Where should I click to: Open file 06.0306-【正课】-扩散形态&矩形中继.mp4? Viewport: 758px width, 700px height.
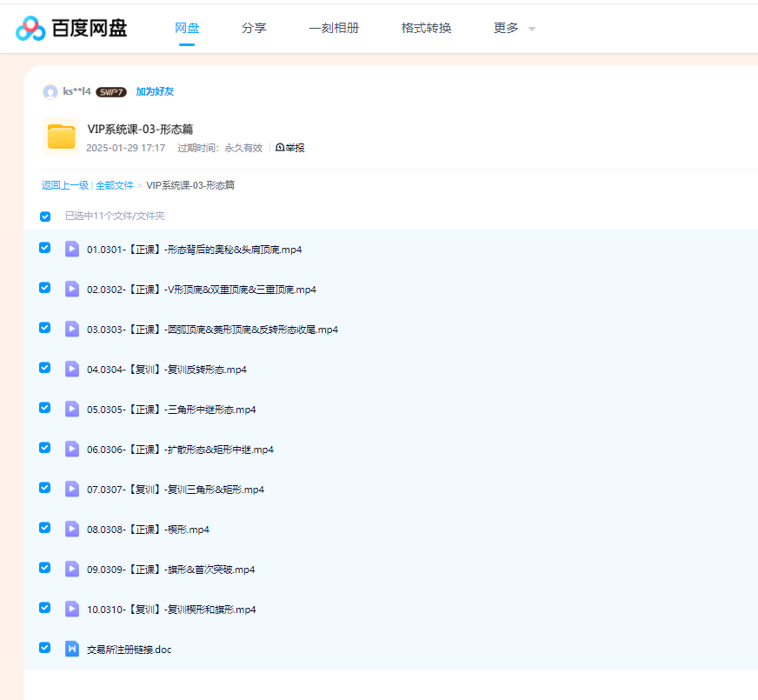coord(180,450)
